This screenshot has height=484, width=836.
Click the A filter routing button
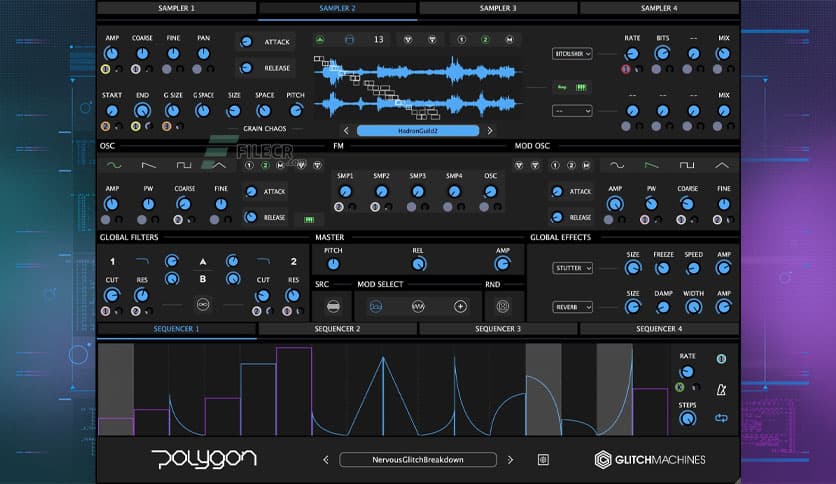click(x=203, y=262)
